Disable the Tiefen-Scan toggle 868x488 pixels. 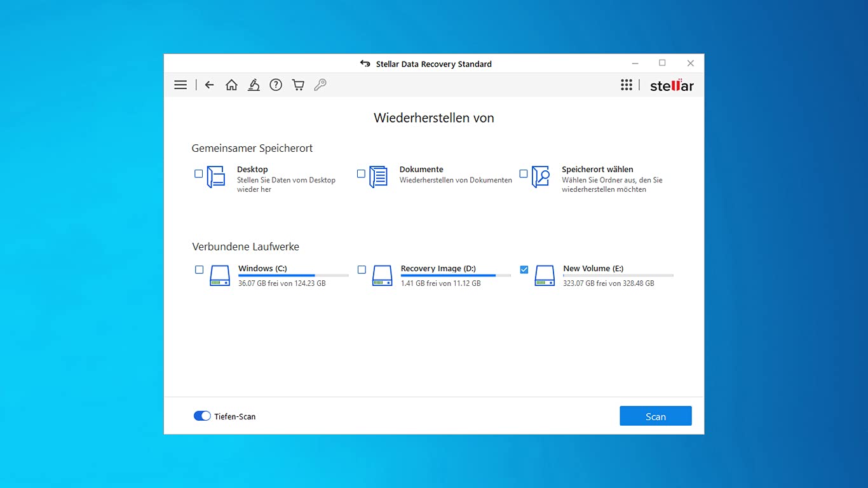[202, 416]
